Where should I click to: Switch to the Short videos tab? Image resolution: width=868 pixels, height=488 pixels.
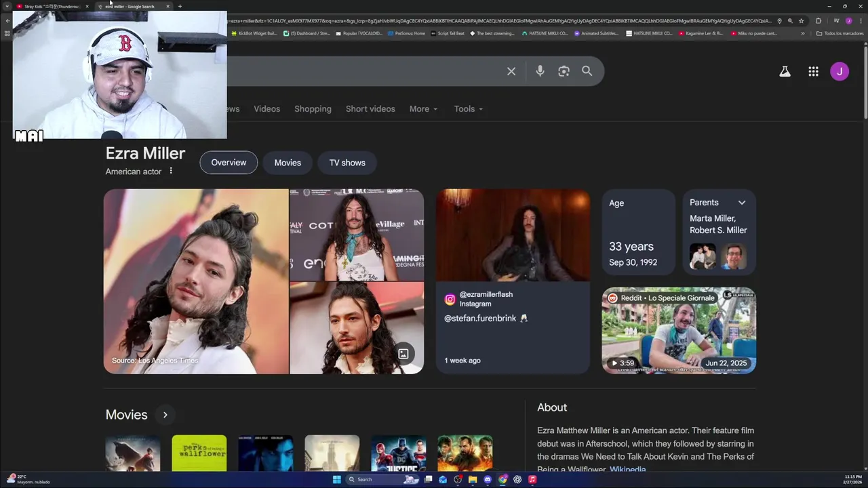[370, 109]
